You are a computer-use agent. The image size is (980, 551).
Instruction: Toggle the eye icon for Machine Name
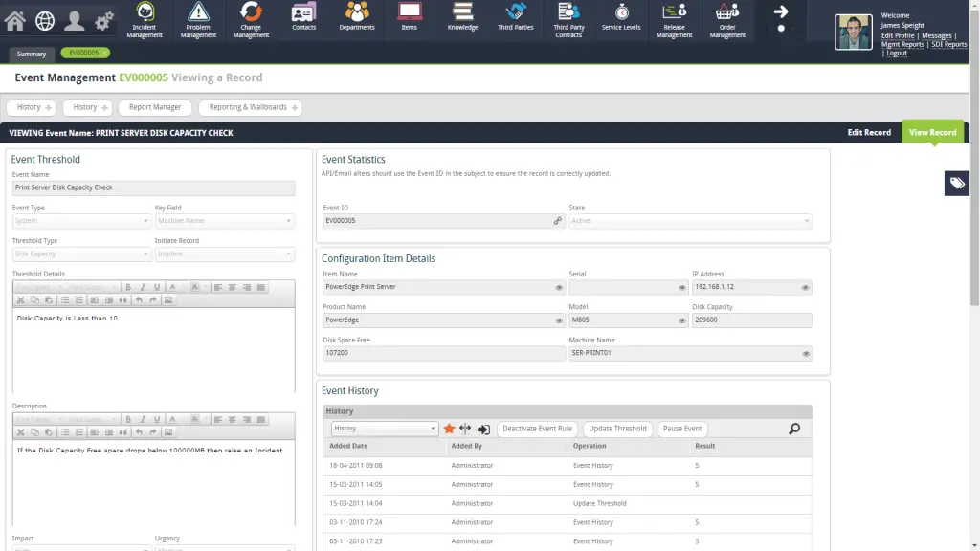(x=806, y=354)
